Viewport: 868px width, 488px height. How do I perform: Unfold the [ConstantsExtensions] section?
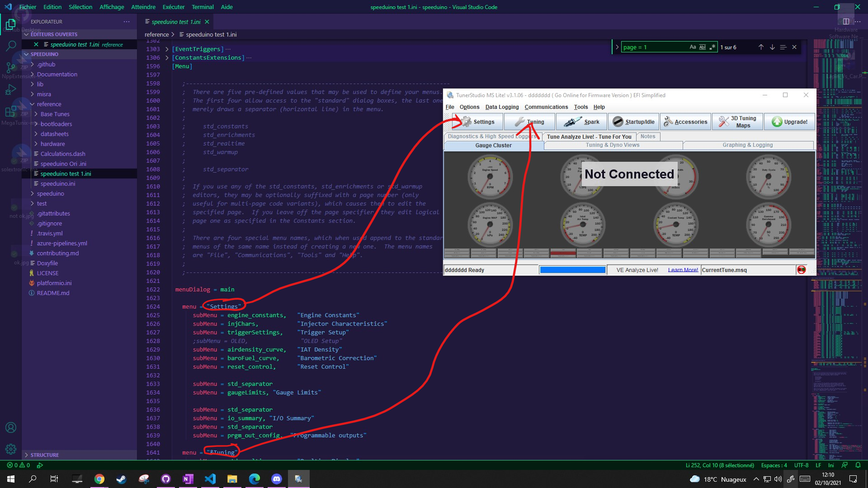(x=167, y=58)
